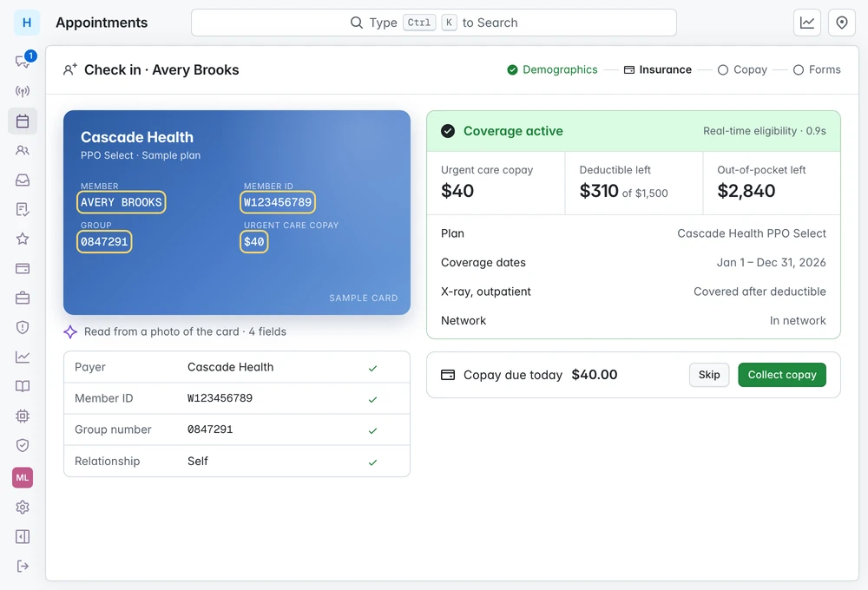
Task: Select the calendar appointments sidebar icon
Action: (23, 121)
